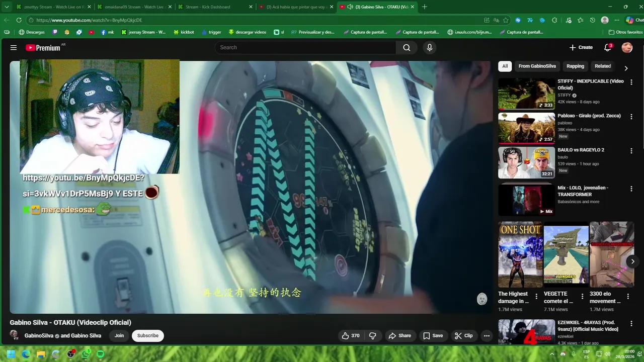Open options for Mix - LOLO, jovenalien

(631, 189)
